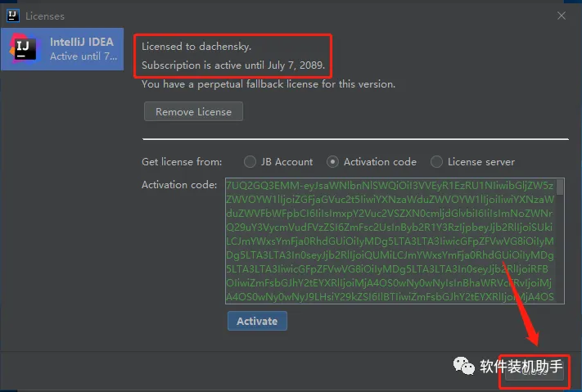The width and height of the screenshot is (582, 392).
Task: Click the 'Activation code:' field label
Action: (179, 185)
